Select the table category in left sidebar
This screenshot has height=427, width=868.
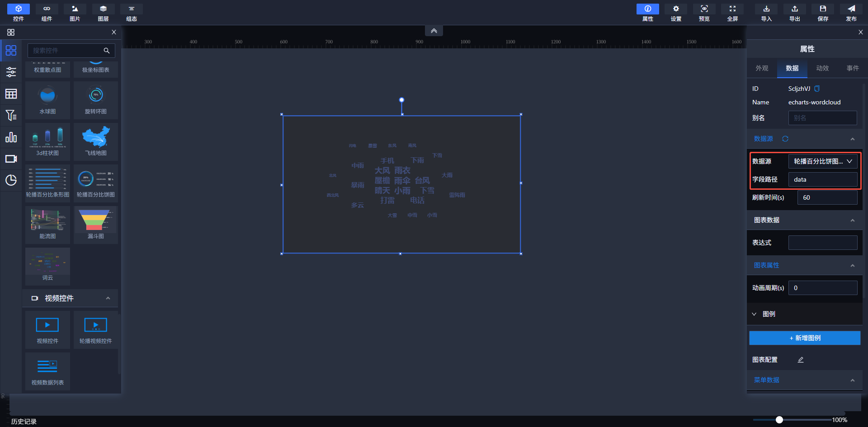pyautogui.click(x=11, y=94)
